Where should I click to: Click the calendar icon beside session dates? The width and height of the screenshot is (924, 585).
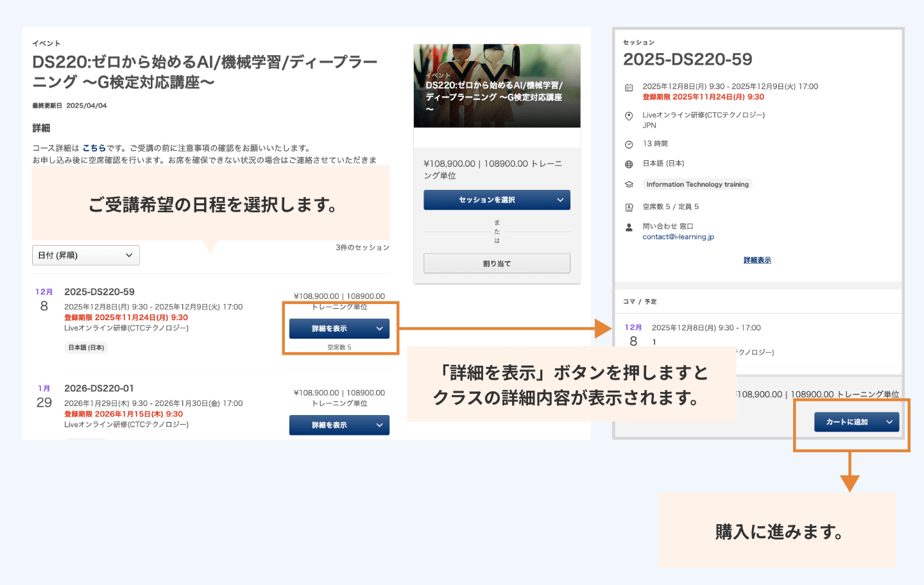point(629,87)
